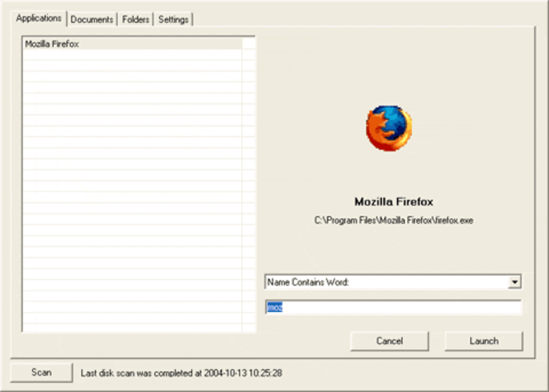Click the dropdown arrow of the search mode box
The height and width of the screenshot is (392, 549).
pos(514,282)
